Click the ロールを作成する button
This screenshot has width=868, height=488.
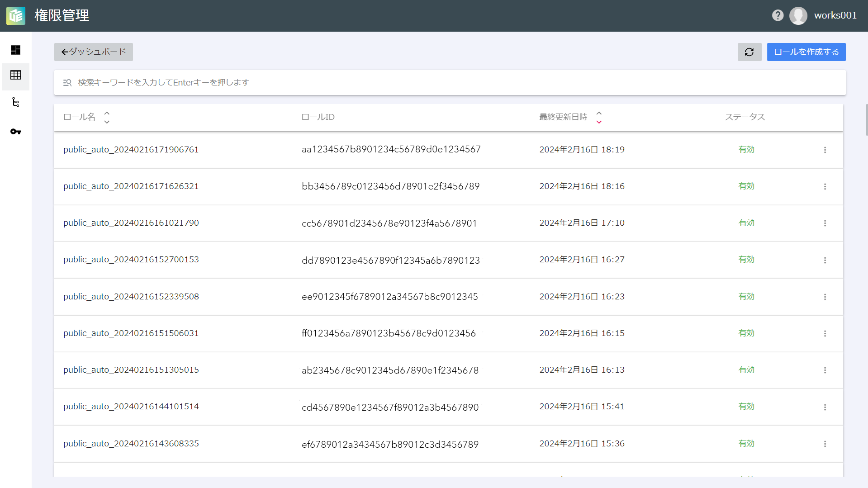pos(806,52)
